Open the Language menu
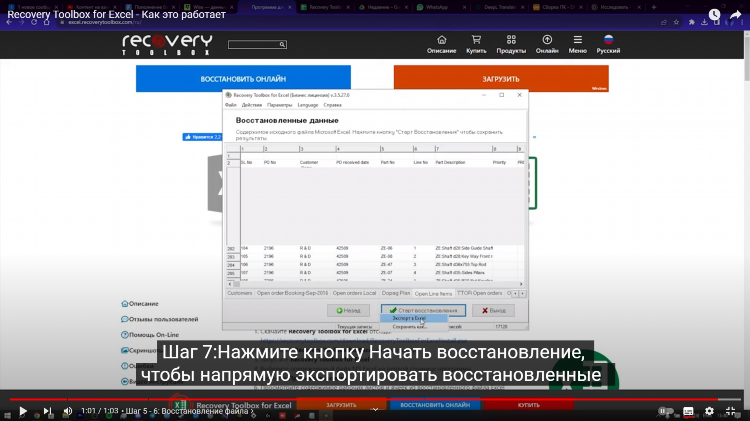The width and height of the screenshot is (750, 421). point(308,105)
